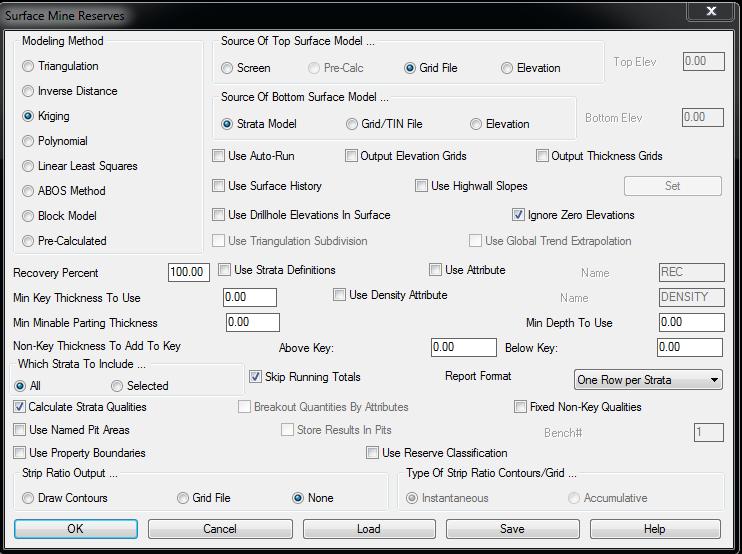The width and height of the screenshot is (742, 554).
Task: Click the Above Key input field
Action: pos(464,347)
